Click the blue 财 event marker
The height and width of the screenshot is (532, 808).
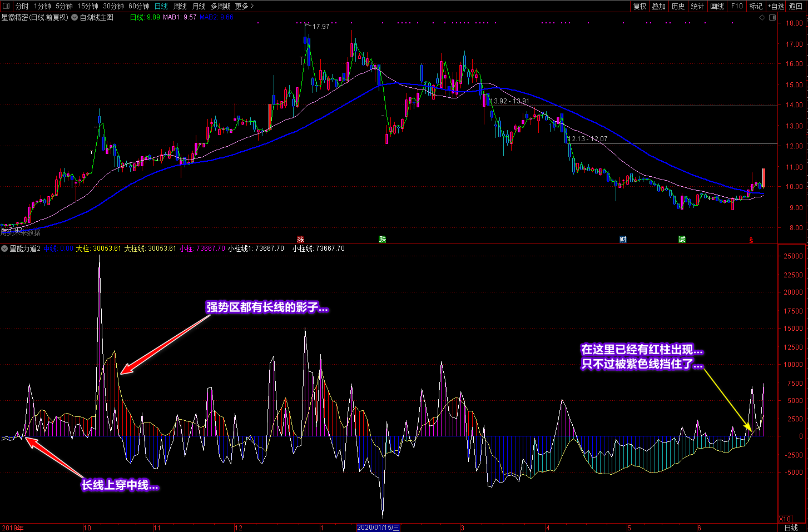pos(623,240)
